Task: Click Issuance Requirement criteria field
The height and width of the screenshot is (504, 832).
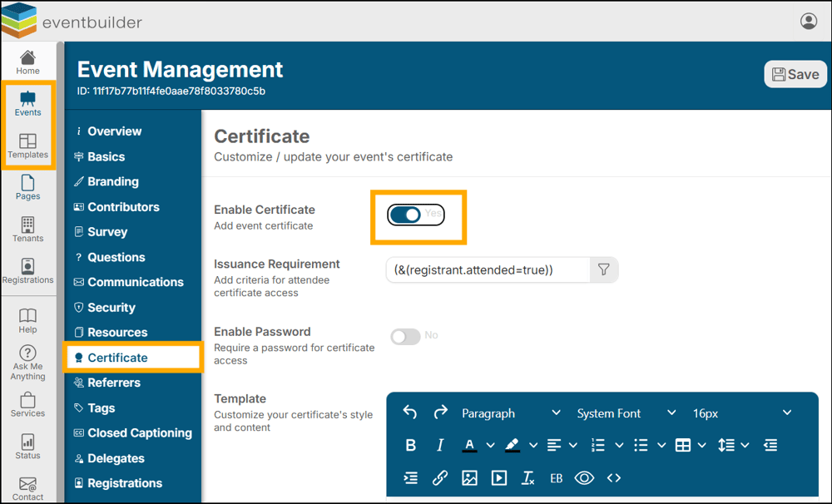Action: coord(488,270)
